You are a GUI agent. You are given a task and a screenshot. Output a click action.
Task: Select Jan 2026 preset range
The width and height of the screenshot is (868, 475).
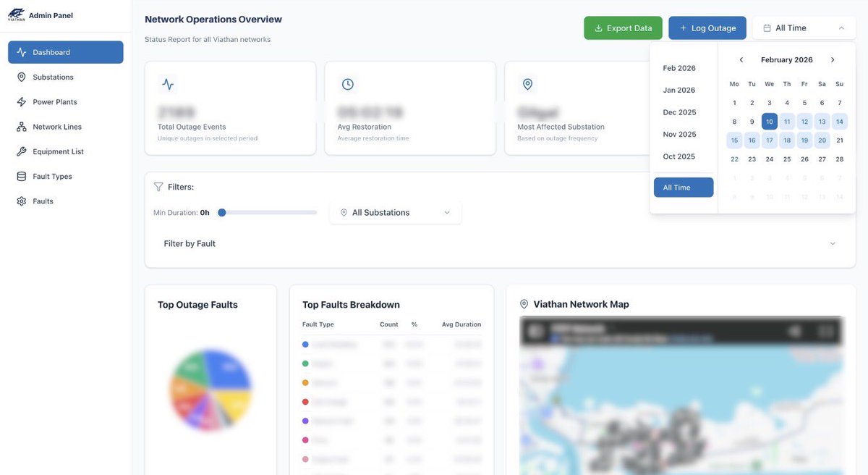(x=684, y=91)
